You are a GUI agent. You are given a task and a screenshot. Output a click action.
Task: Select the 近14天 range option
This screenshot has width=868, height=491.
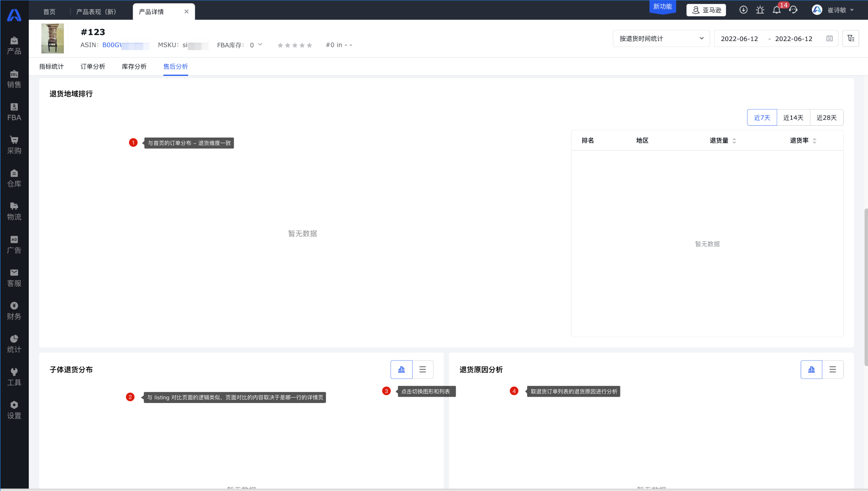793,118
